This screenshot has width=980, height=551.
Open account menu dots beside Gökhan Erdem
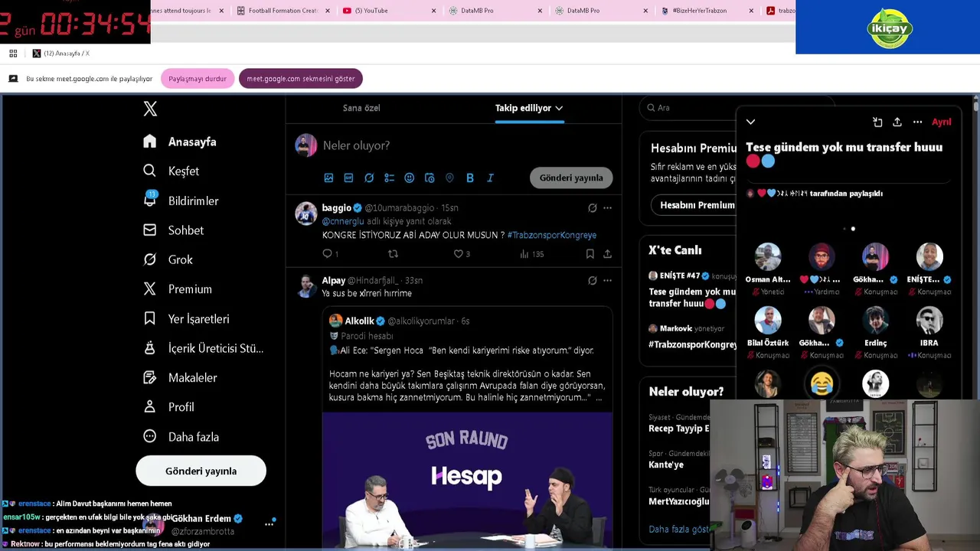(269, 524)
